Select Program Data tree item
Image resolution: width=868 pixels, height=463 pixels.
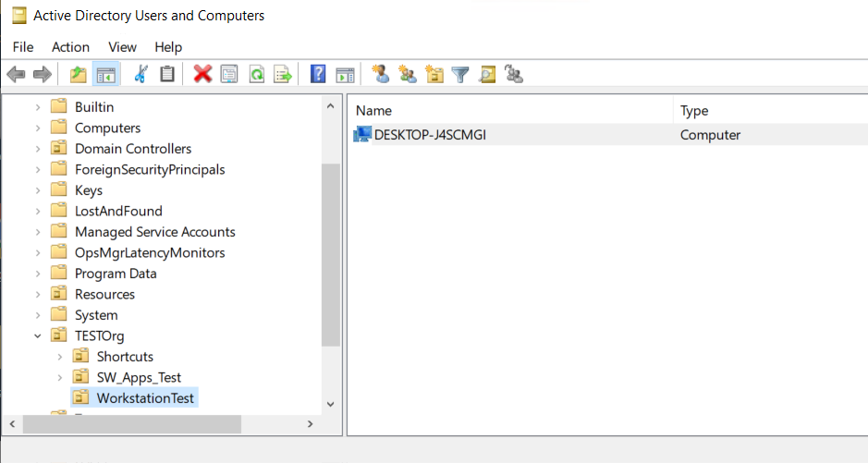116,274
